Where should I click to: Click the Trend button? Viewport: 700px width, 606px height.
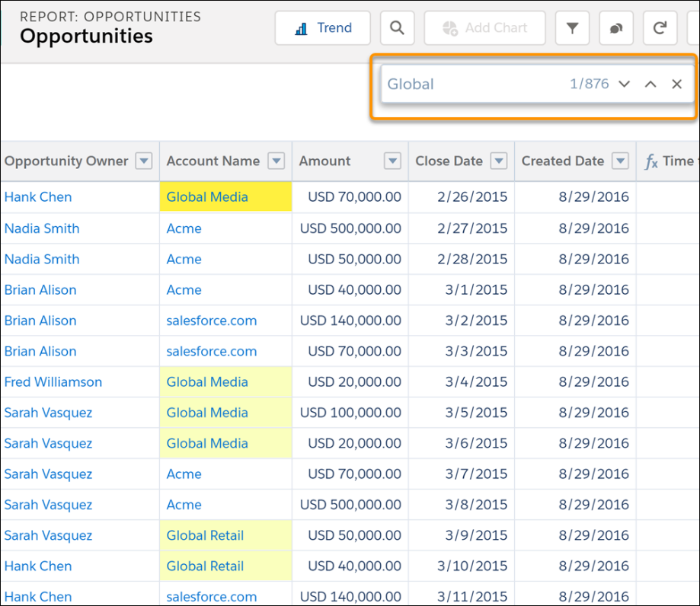point(323,28)
